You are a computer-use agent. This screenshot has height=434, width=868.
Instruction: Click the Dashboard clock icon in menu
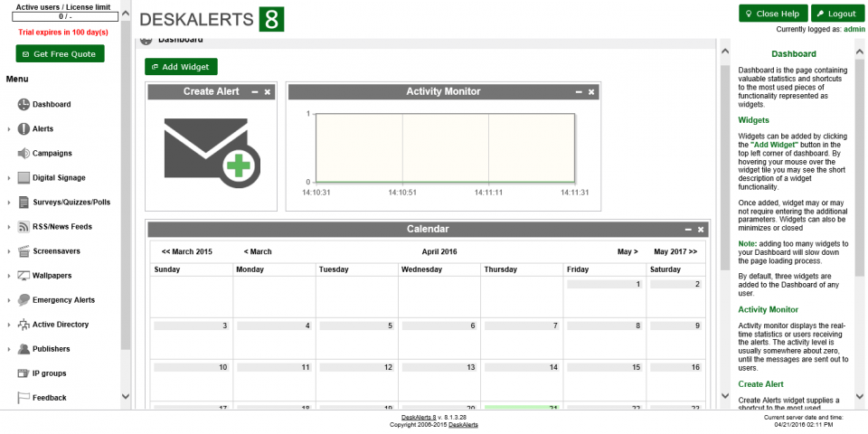click(24, 104)
